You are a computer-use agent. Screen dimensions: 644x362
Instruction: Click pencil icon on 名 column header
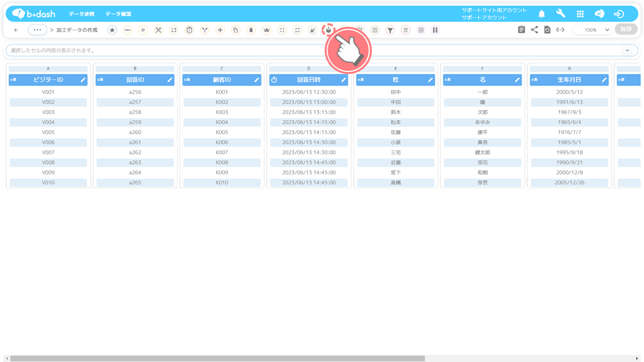tap(517, 80)
